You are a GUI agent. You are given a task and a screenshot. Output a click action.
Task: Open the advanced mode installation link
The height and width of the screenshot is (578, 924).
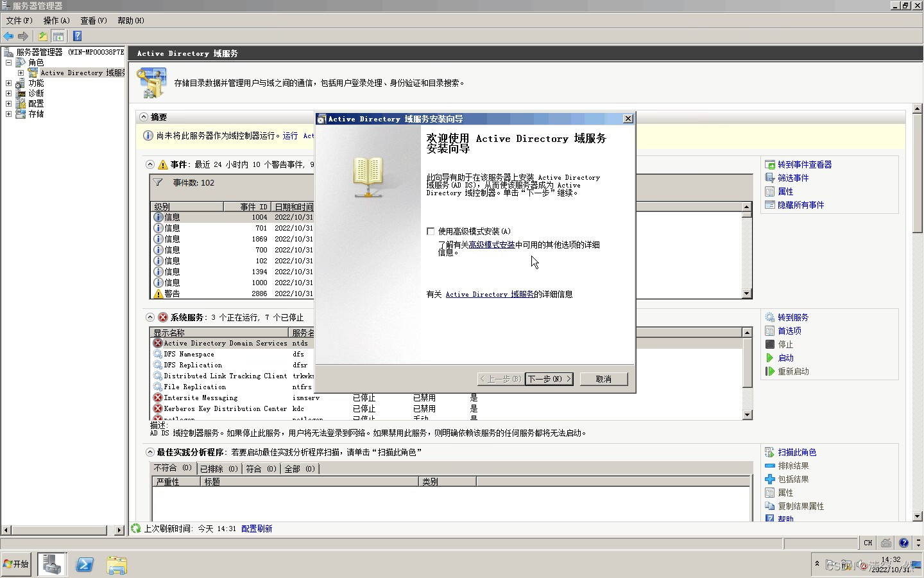[492, 245]
